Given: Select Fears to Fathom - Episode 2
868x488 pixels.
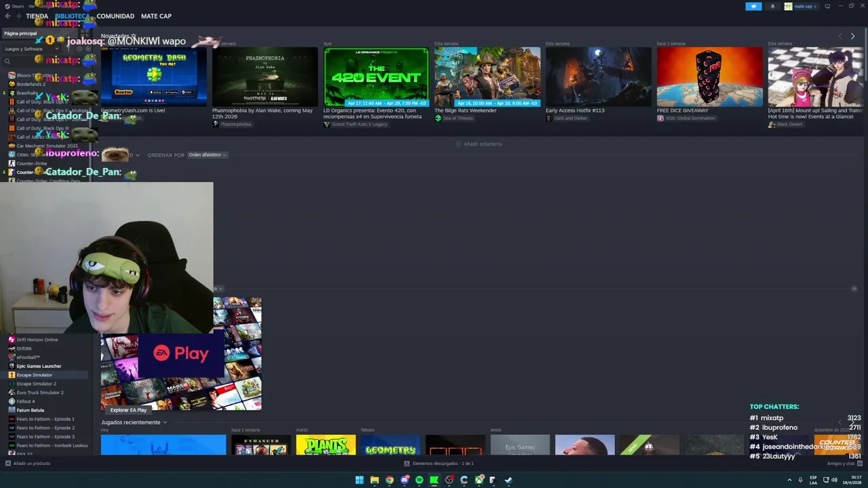Looking at the screenshot, I should (x=45, y=428).
